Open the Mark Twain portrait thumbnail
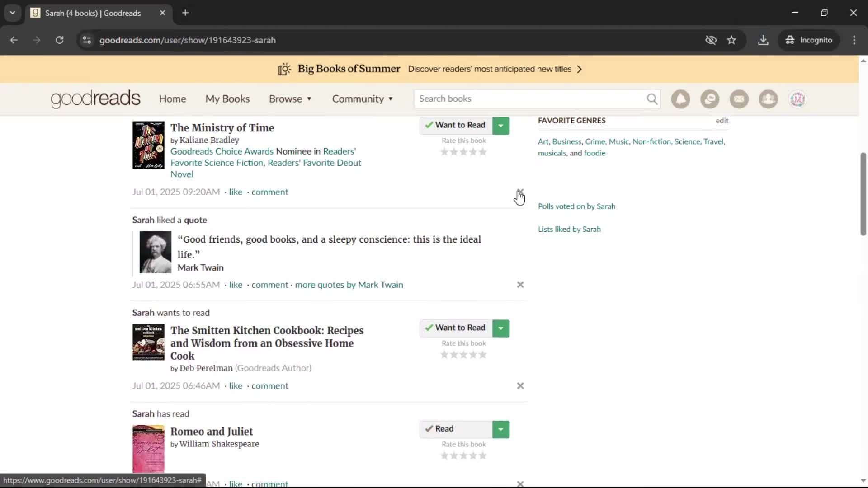This screenshot has width=868, height=488. [x=155, y=252]
